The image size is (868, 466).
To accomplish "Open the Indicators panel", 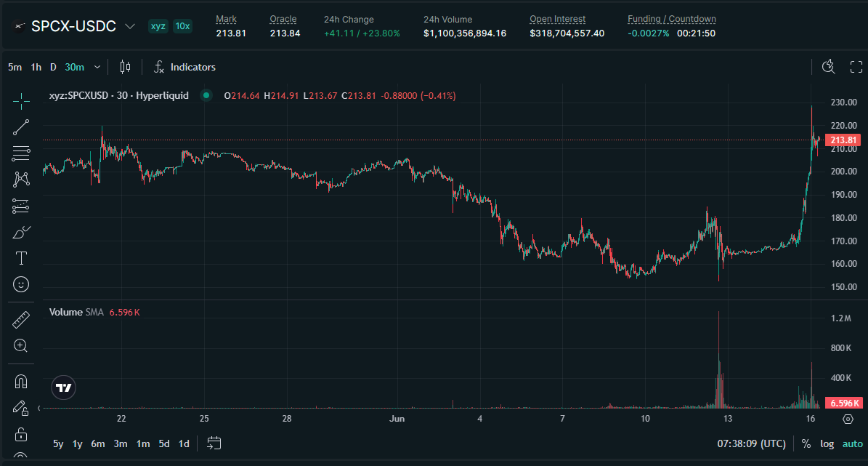I will coord(184,67).
